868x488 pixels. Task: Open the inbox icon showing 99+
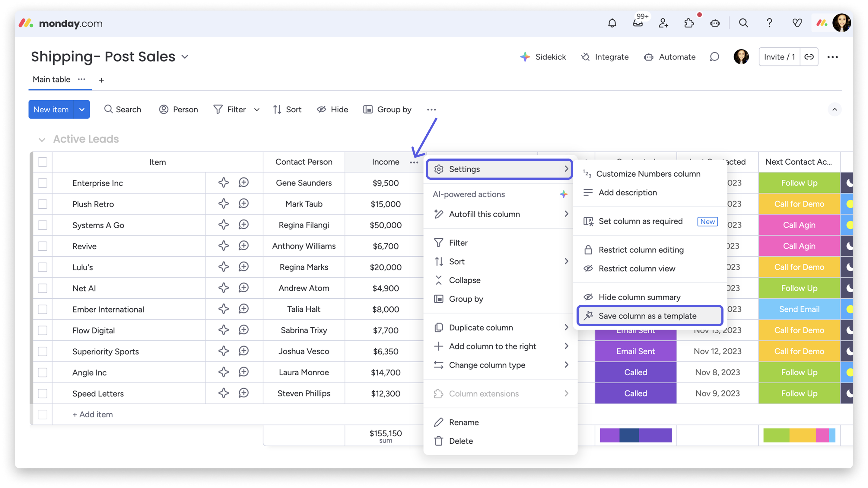tap(637, 23)
